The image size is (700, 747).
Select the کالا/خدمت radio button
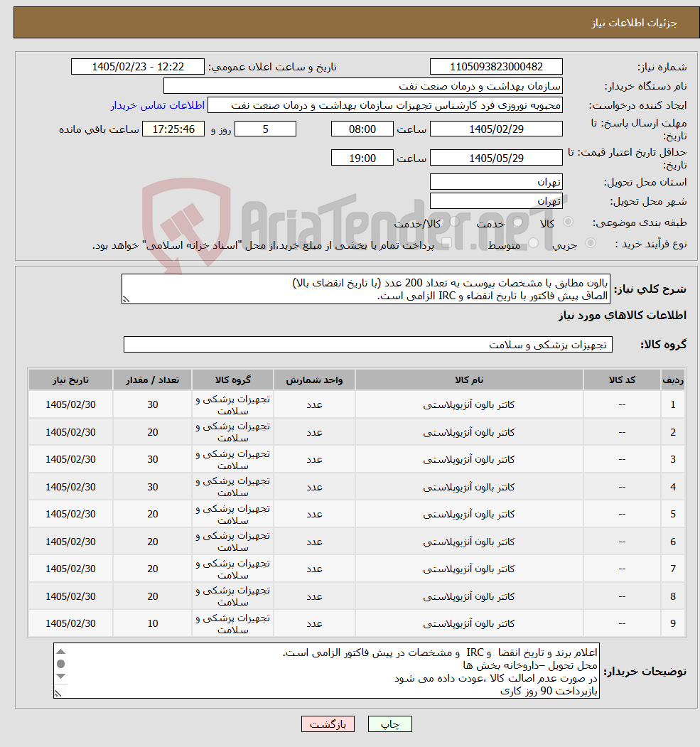454,221
